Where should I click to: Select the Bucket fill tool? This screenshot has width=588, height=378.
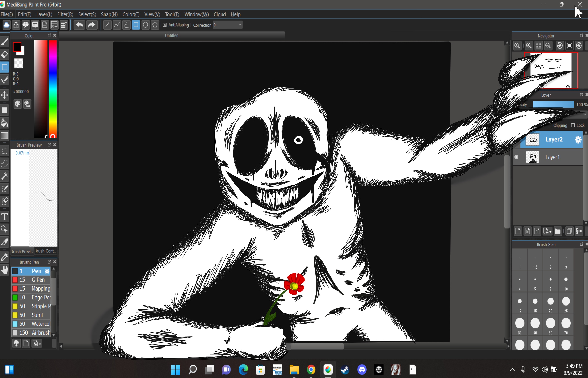pyautogui.click(x=5, y=123)
